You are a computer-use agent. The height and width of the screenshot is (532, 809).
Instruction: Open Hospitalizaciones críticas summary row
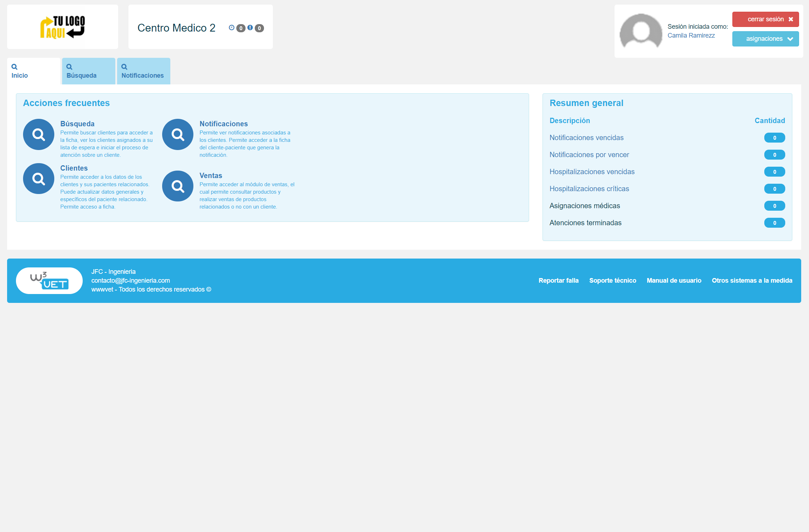[x=589, y=189]
